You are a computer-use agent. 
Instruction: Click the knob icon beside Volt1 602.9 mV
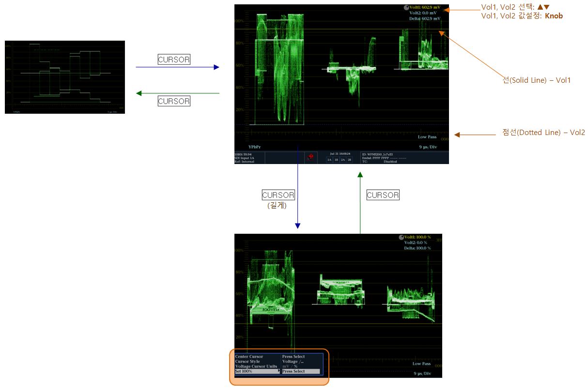406,8
